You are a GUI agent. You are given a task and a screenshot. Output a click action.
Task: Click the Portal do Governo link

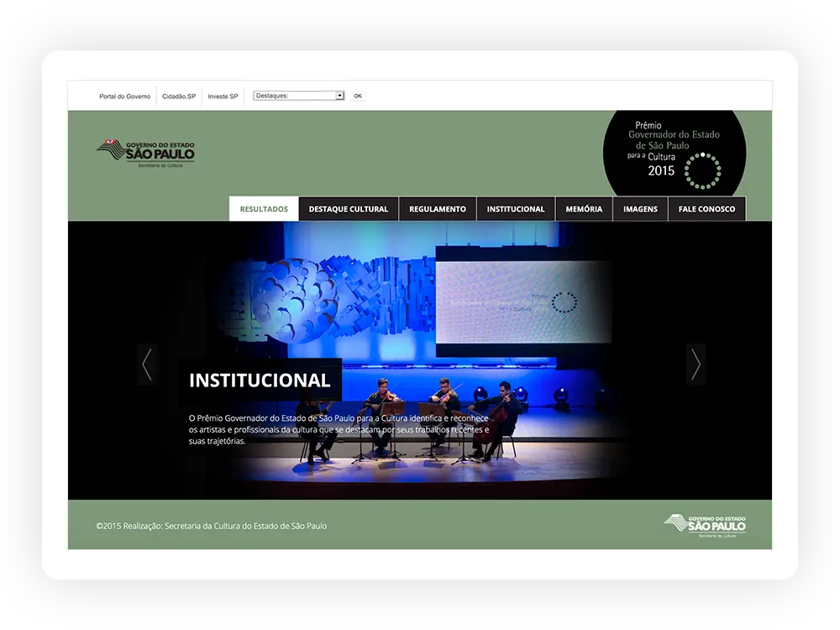coord(123,96)
